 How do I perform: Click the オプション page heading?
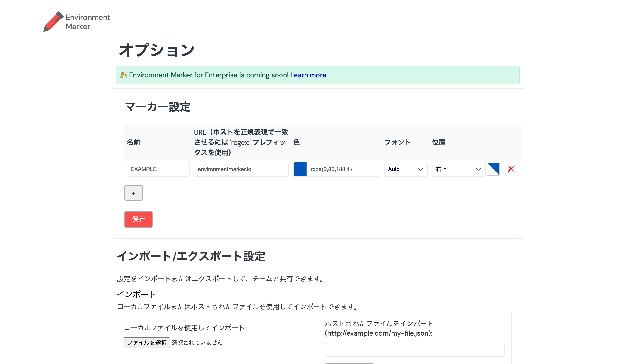[157, 50]
